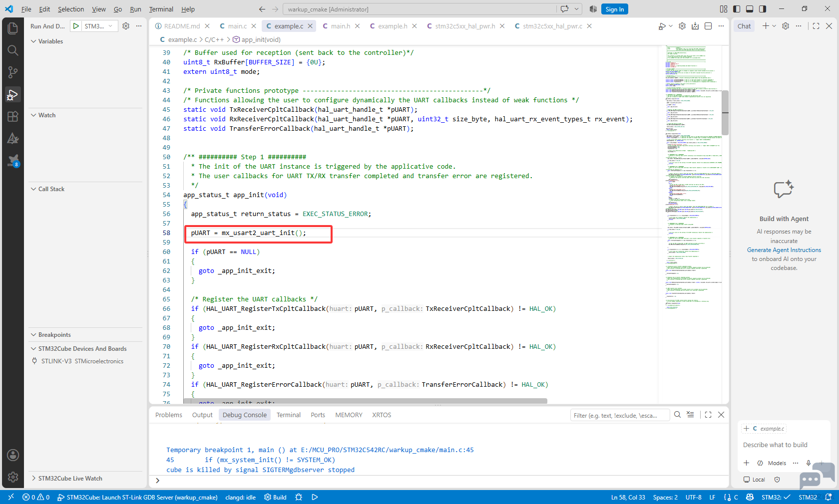Open the Accounts icon in activity bar
This screenshot has height=504, width=839.
(x=13, y=455)
